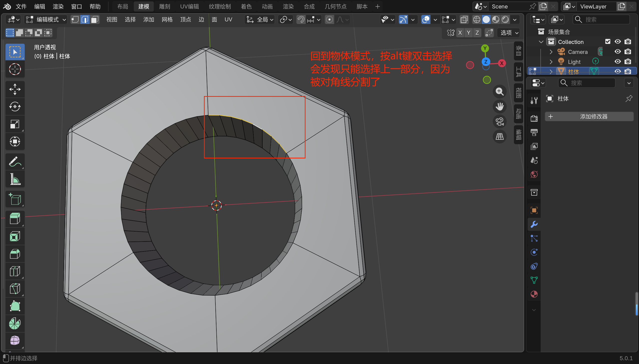Switch to face select mode
The height and width of the screenshot is (364, 639).
pos(94,19)
